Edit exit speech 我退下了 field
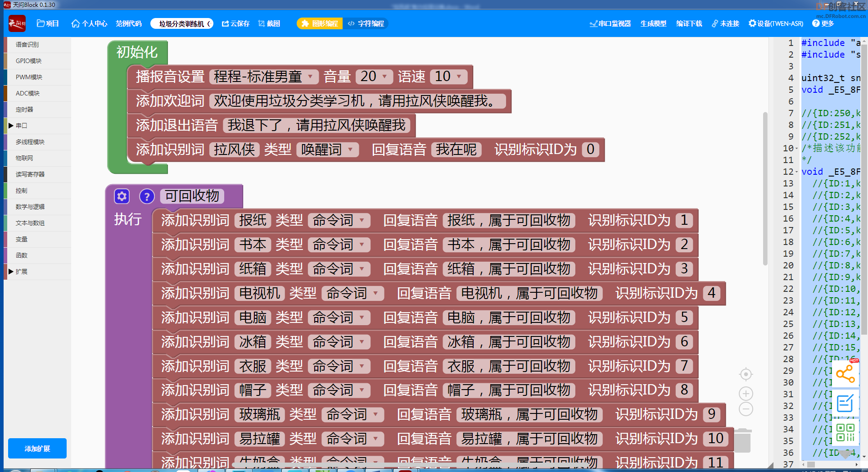This screenshot has height=472, width=868. 316,125
